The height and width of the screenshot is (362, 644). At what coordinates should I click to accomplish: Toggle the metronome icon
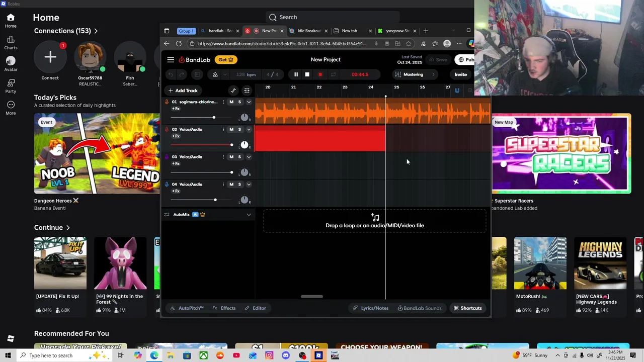(215, 74)
